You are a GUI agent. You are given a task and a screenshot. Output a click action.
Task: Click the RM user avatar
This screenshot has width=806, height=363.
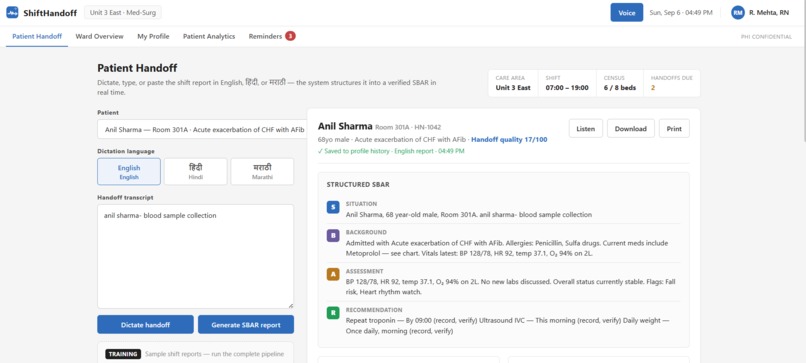(x=738, y=13)
